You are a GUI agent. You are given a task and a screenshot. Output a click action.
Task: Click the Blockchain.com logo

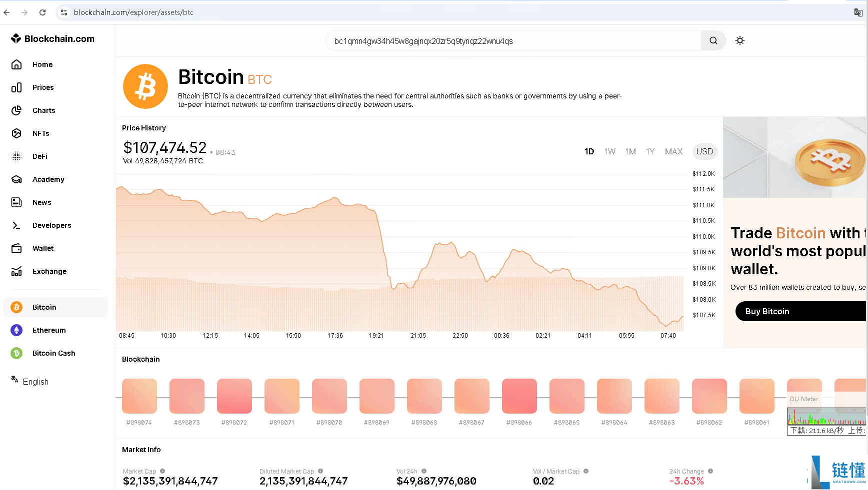52,38
